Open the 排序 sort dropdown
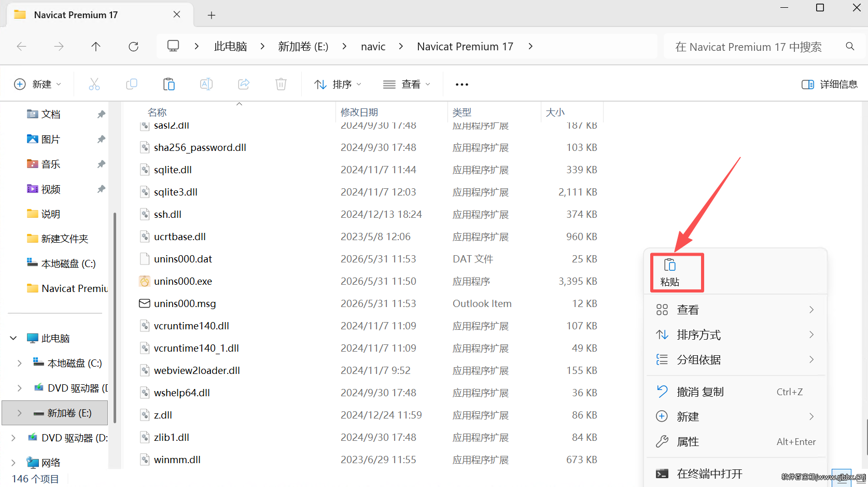The image size is (868, 487). click(x=338, y=84)
